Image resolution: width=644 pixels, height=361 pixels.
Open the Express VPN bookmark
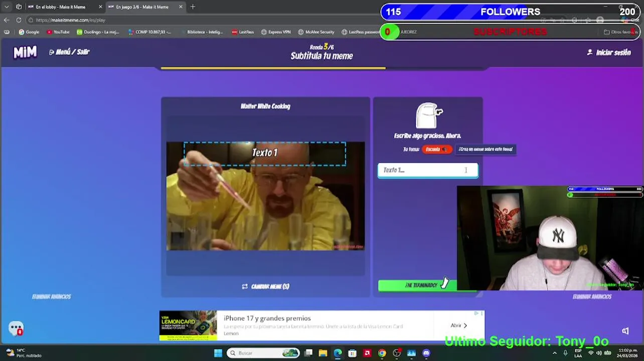click(x=276, y=32)
